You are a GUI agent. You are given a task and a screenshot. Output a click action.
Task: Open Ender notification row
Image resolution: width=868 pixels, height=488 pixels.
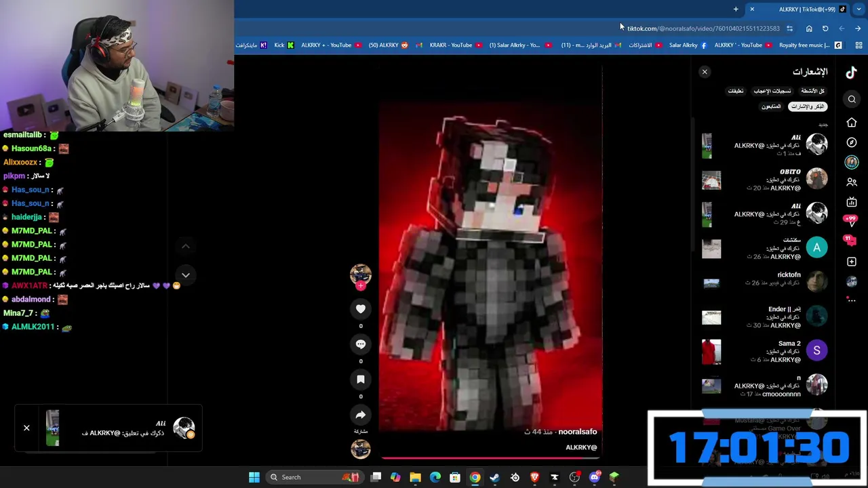[x=764, y=317]
